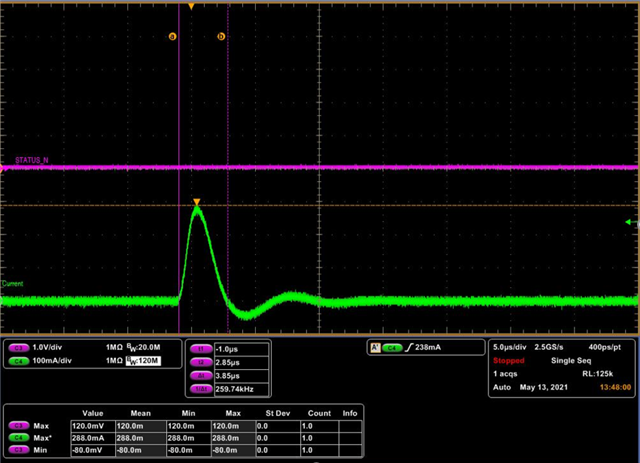The height and width of the screenshot is (463, 640).
Task: Select the 288.0mA value cell
Action: pyautogui.click(x=93, y=438)
